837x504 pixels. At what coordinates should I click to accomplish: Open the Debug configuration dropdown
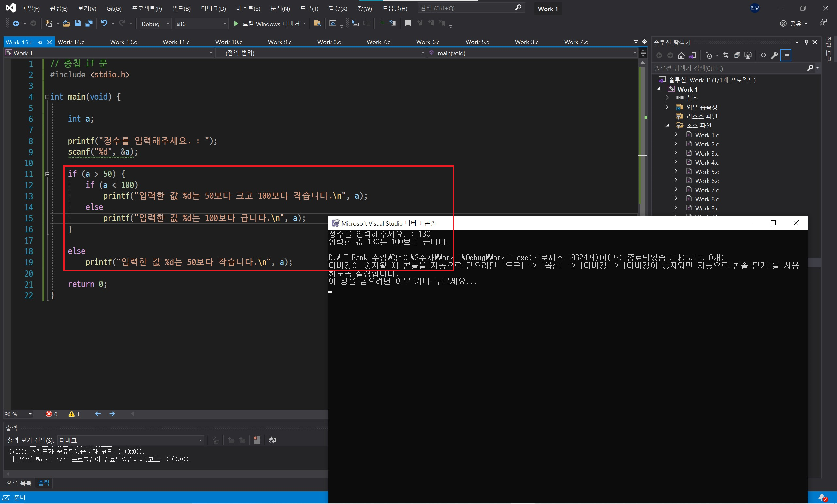coord(155,24)
